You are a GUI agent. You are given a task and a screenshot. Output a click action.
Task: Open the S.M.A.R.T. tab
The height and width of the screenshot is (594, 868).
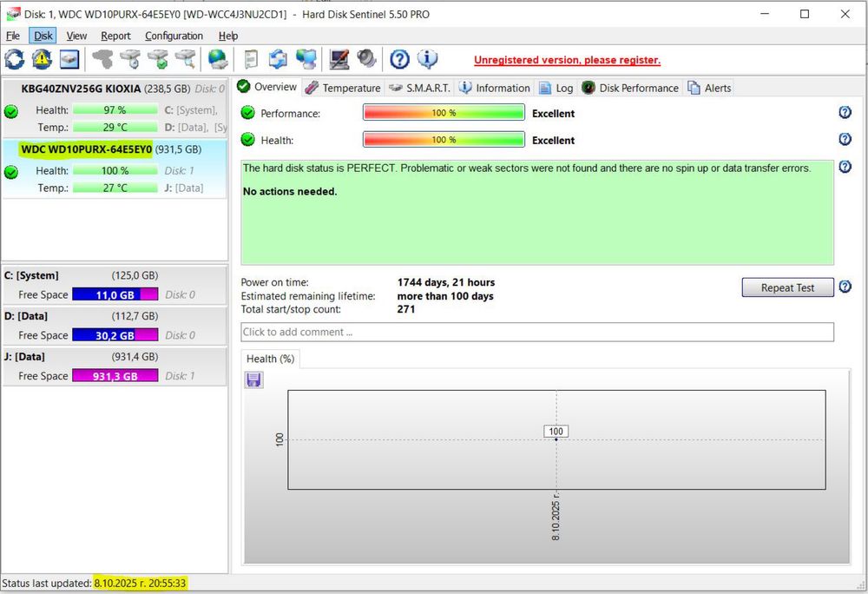[419, 88]
